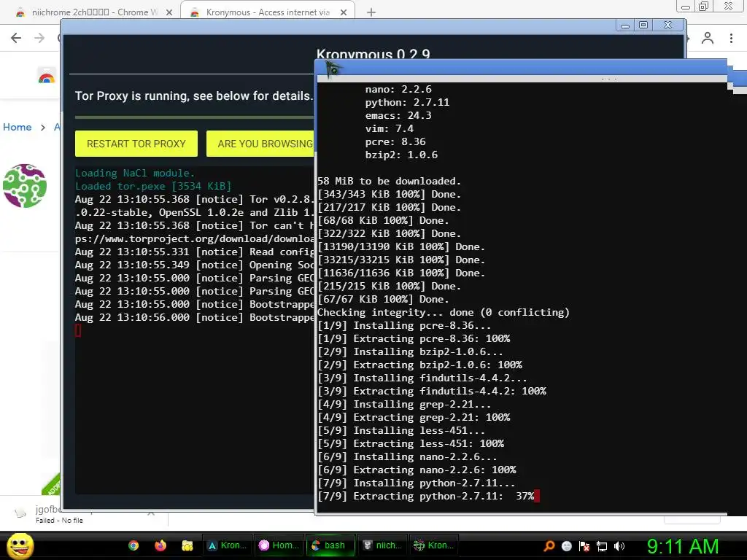Click the 9:11 AM clock
Image resolution: width=747 pixels, height=560 pixels.
[x=683, y=546]
